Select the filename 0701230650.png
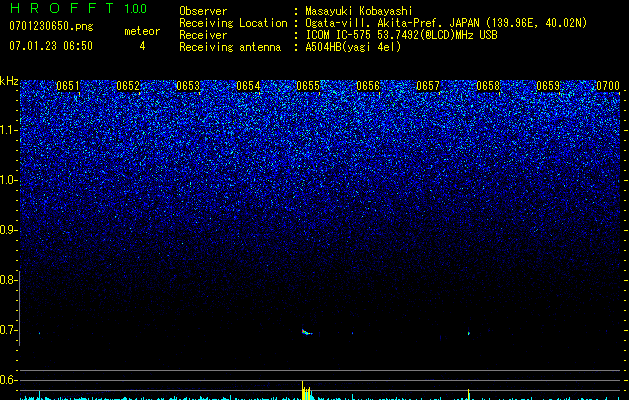This screenshot has height=400, width=629. (51, 26)
